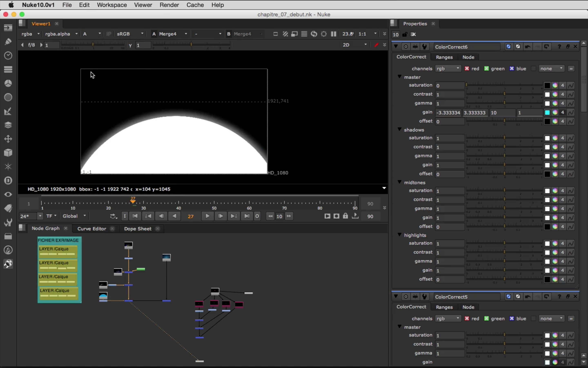Open the MetaData tag icon menu
588x368 pixels.
(x=8, y=208)
